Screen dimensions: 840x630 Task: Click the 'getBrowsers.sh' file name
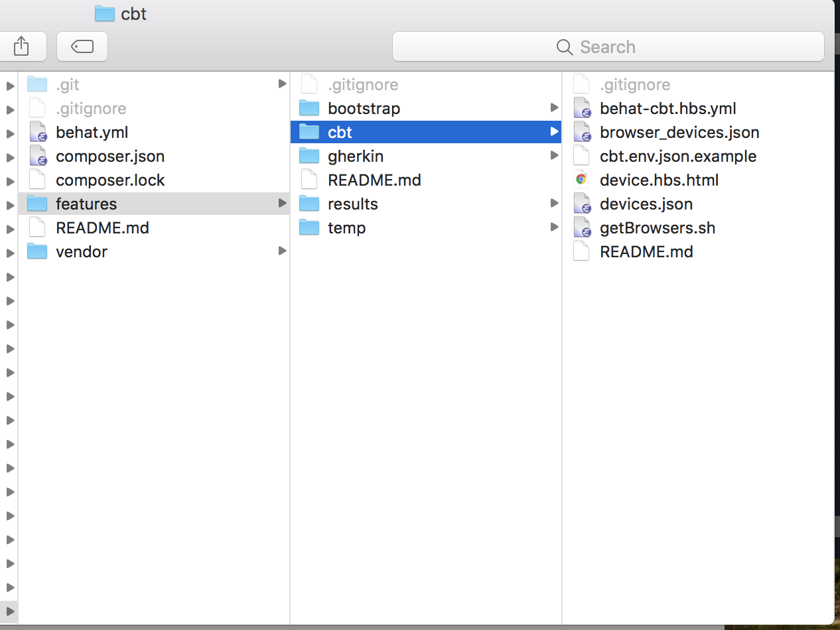pos(658,227)
